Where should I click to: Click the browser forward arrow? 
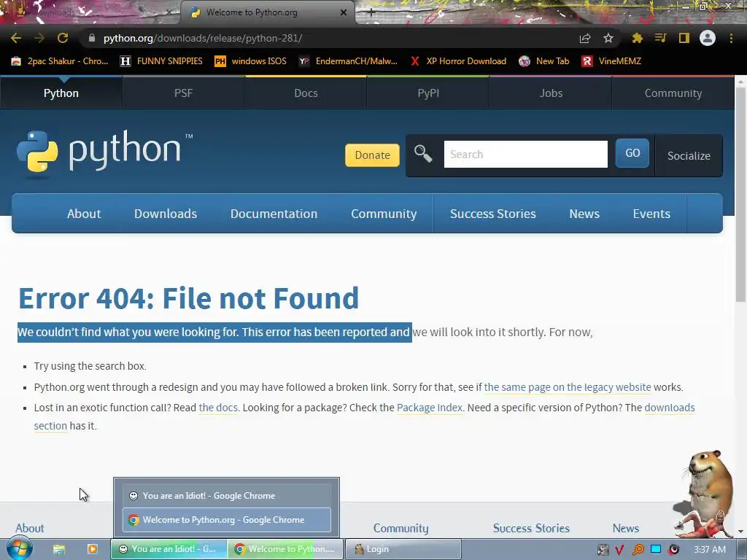click(x=39, y=38)
